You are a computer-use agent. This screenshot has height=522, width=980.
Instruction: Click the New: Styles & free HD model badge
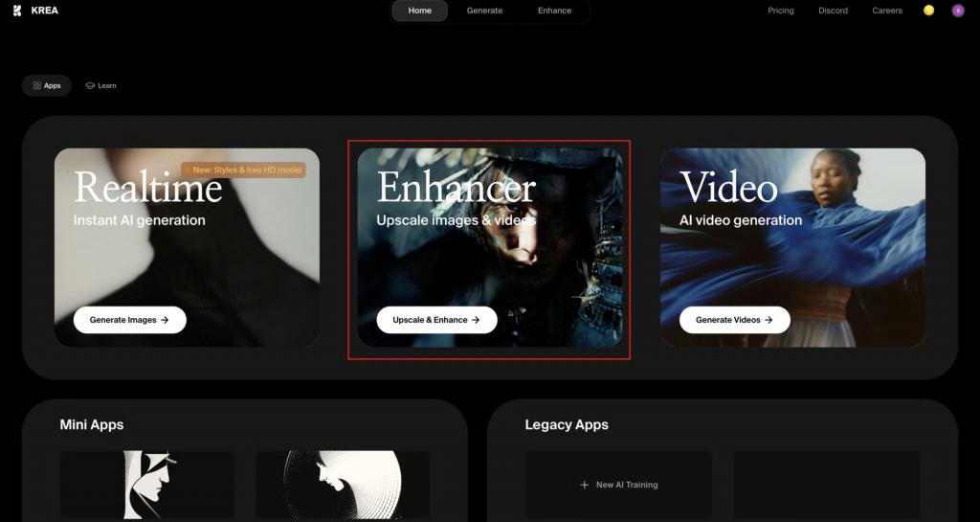244,170
